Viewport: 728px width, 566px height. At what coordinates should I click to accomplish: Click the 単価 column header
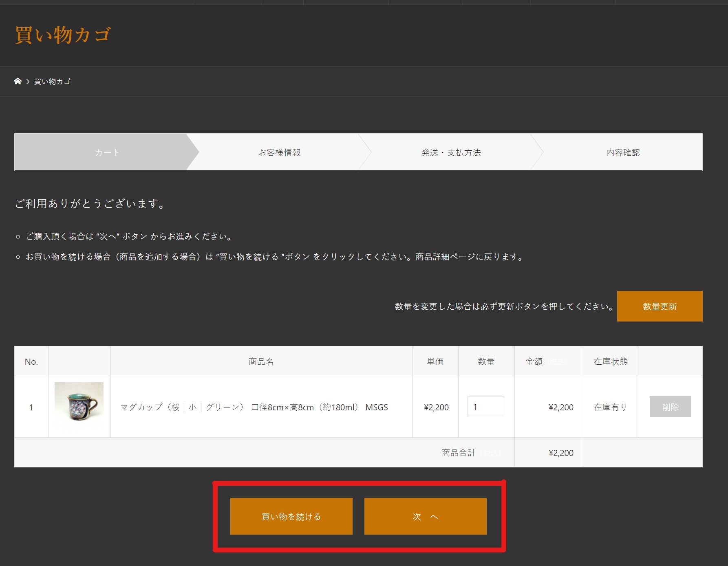point(435,361)
